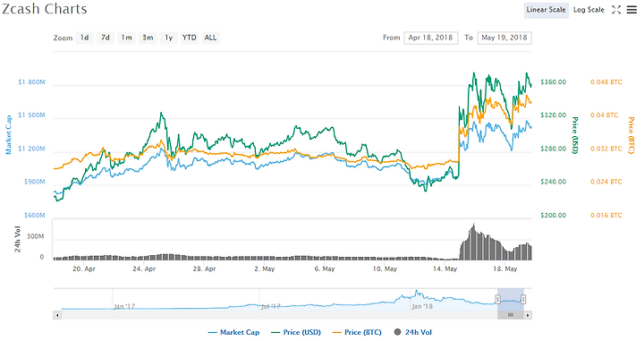Set zoom range to YTD
The height and width of the screenshot is (341, 644).
(190, 38)
